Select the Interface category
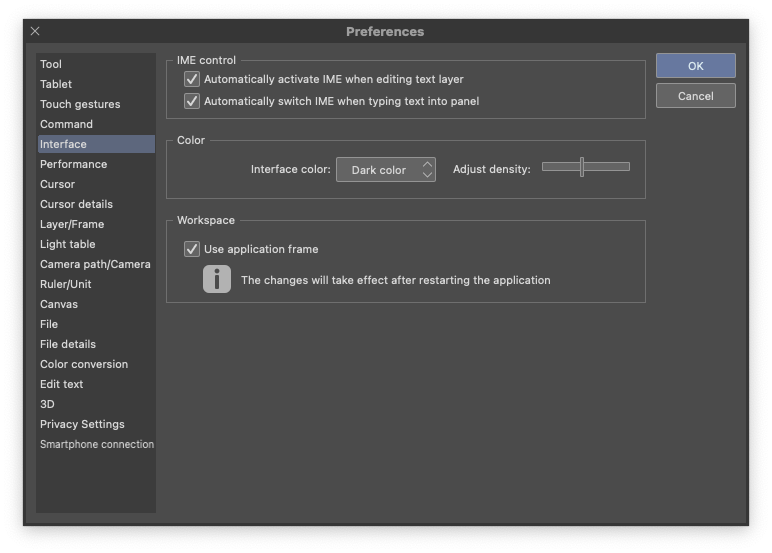 [x=96, y=144]
